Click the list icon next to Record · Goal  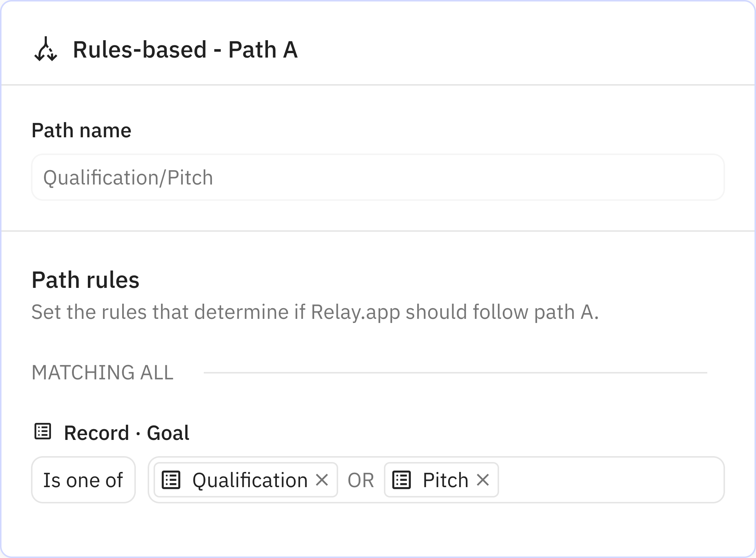pos(42,432)
